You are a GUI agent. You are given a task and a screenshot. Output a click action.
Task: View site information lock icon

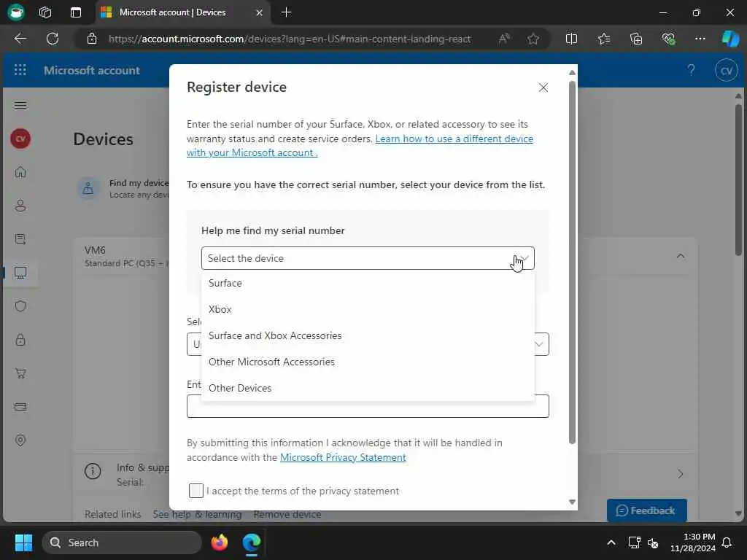92,39
